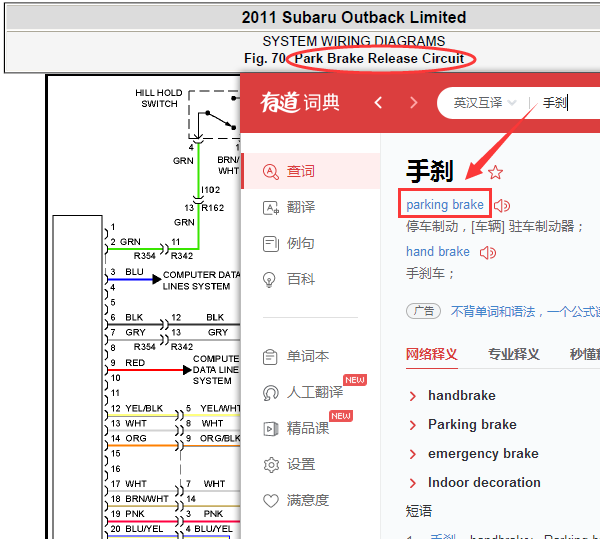Click the 广告 ad badge
Image resolution: width=600 pixels, height=539 pixels.
tap(423, 311)
